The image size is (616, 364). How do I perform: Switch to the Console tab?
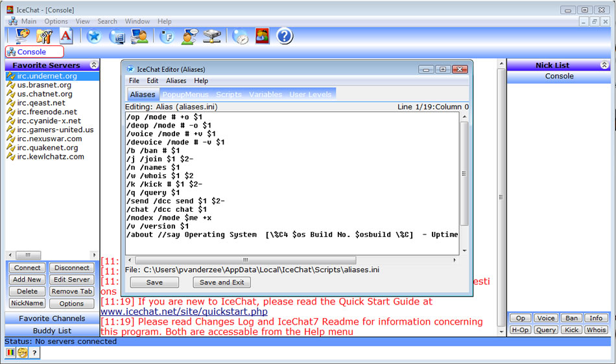tap(34, 51)
